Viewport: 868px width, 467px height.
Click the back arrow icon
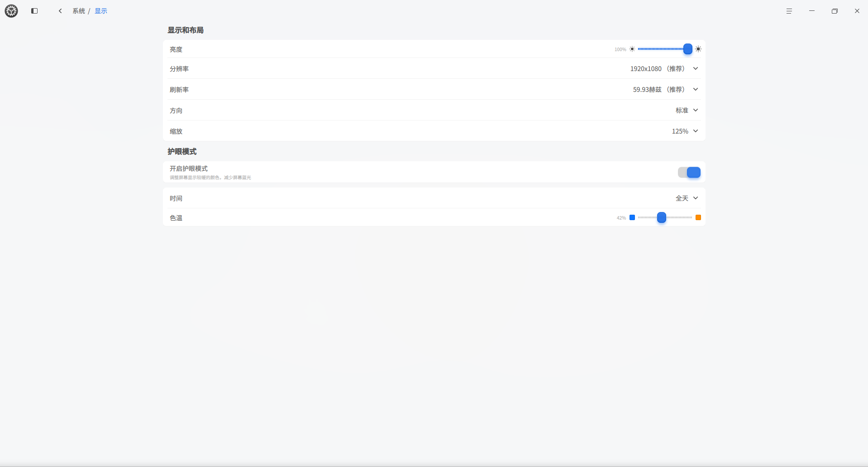[x=60, y=10]
